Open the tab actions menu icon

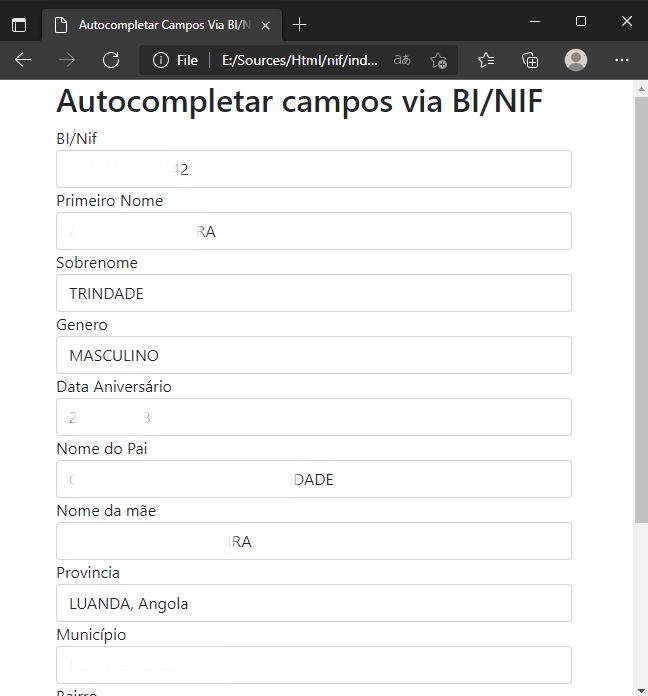click(19, 25)
